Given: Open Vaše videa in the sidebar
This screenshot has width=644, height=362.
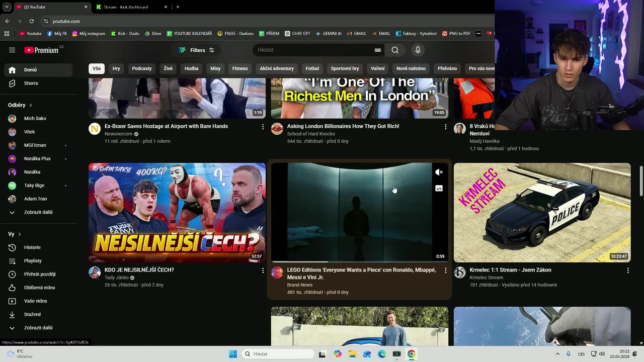Looking at the screenshot, I should 38,301.
